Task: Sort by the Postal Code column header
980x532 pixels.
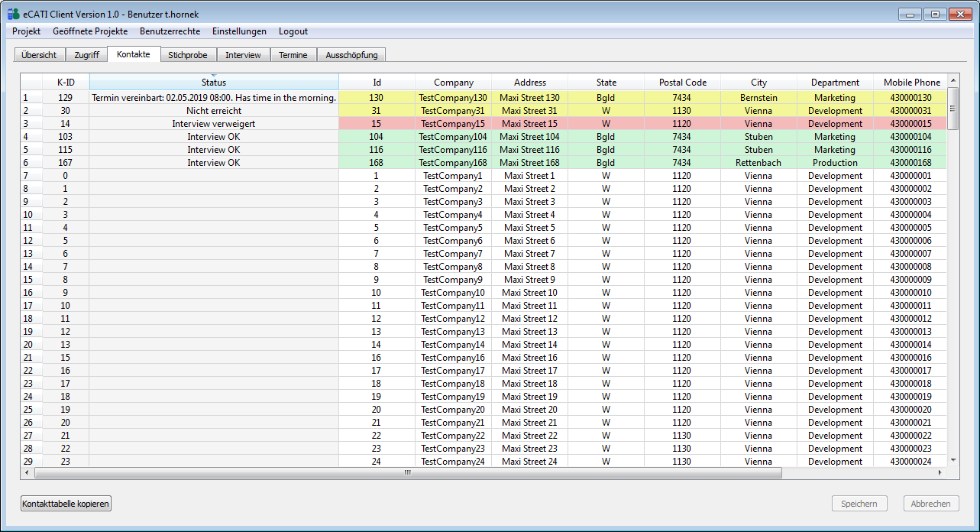Action: [x=682, y=83]
